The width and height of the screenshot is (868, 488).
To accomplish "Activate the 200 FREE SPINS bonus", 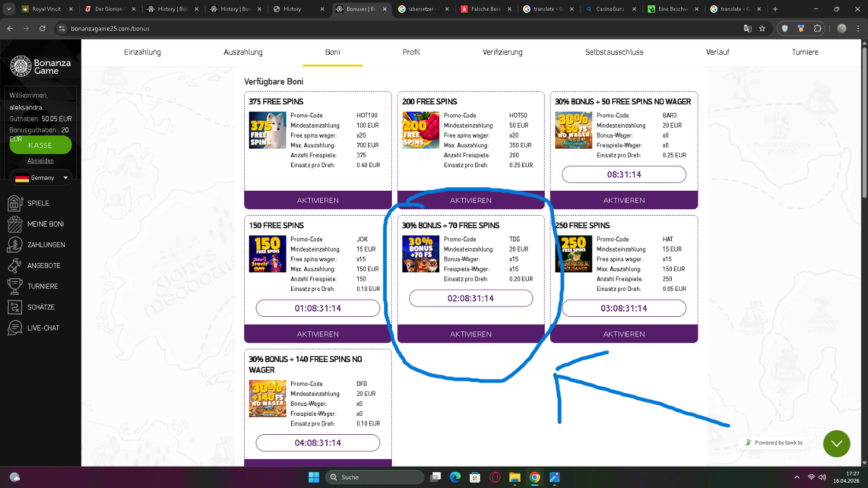I will click(x=471, y=200).
